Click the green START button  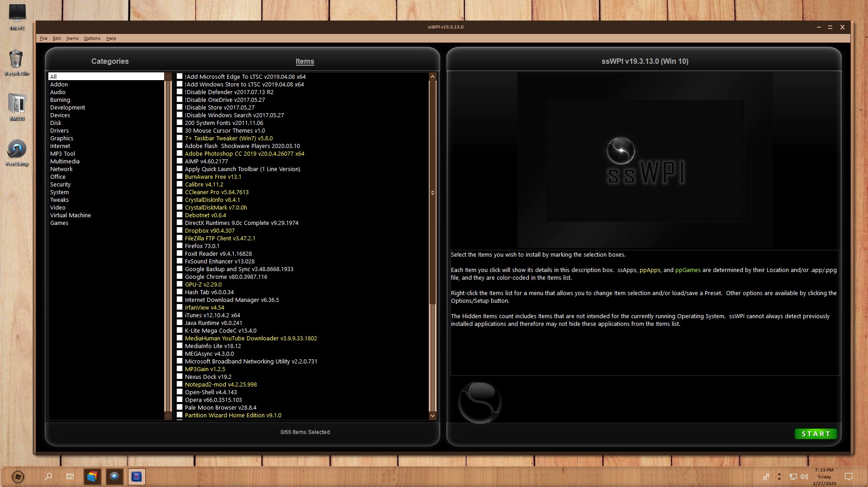point(816,434)
